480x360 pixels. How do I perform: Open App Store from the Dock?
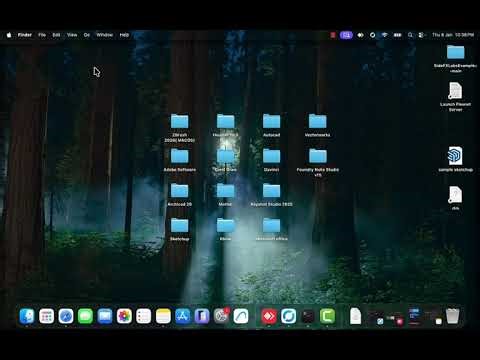coord(183,316)
